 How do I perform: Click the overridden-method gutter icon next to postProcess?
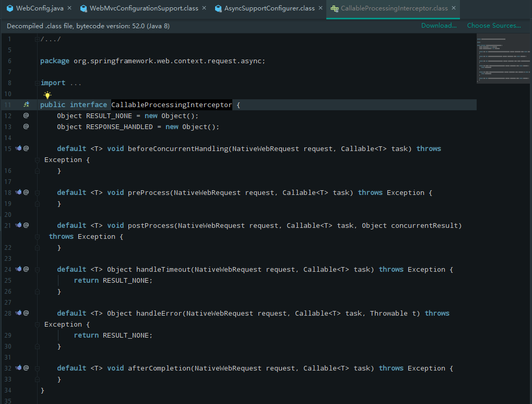pos(20,225)
